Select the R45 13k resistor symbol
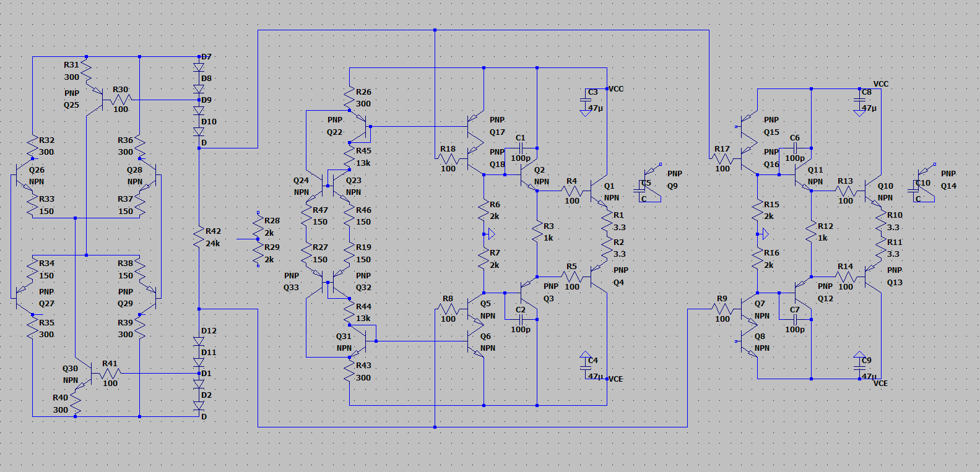 pos(350,157)
